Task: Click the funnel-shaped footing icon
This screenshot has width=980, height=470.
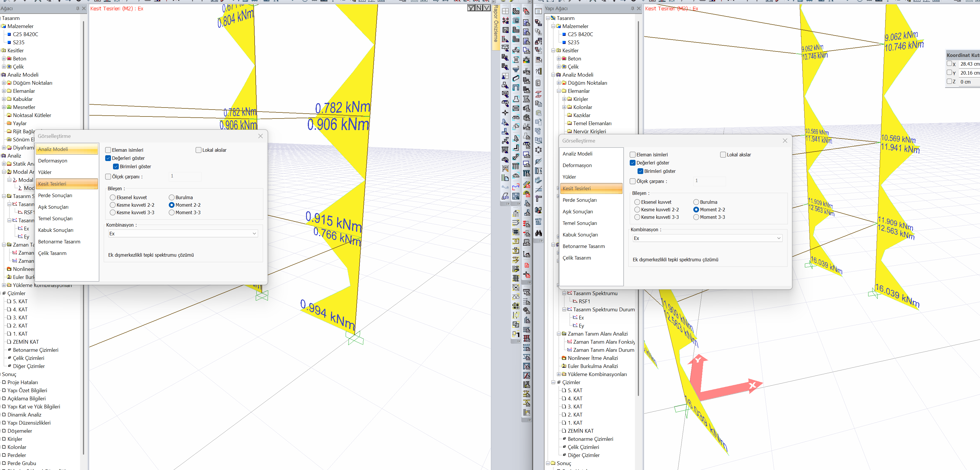Action: tap(516, 69)
